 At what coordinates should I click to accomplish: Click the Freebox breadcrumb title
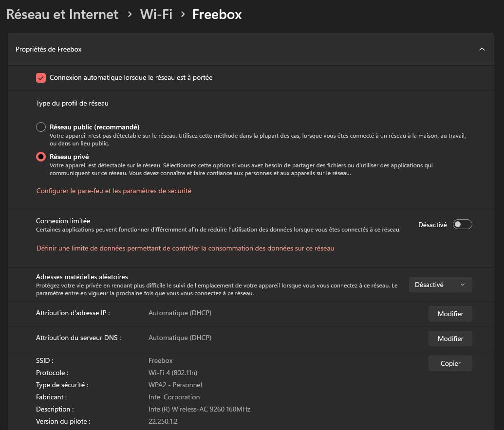click(217, 15)
